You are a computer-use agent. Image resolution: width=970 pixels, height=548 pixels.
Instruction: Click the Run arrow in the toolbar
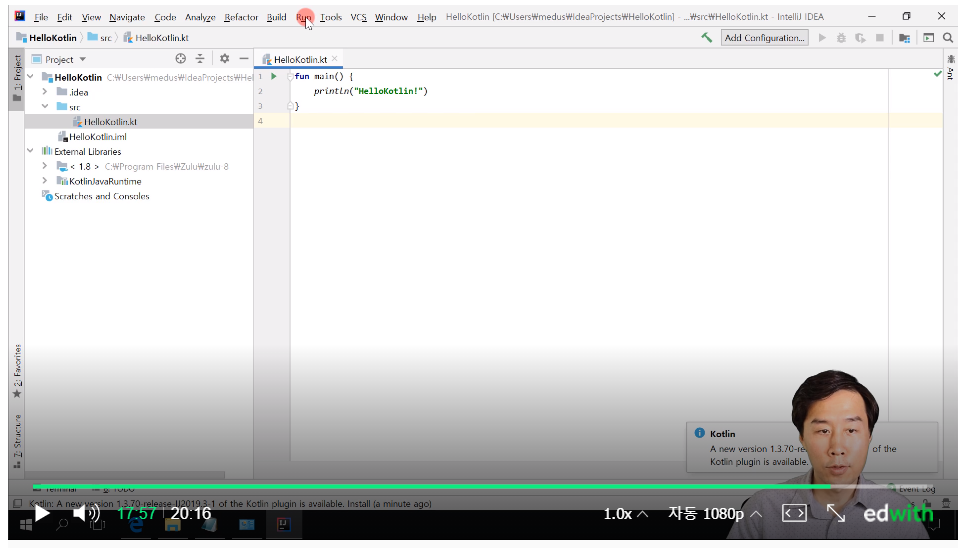[822, 38]
